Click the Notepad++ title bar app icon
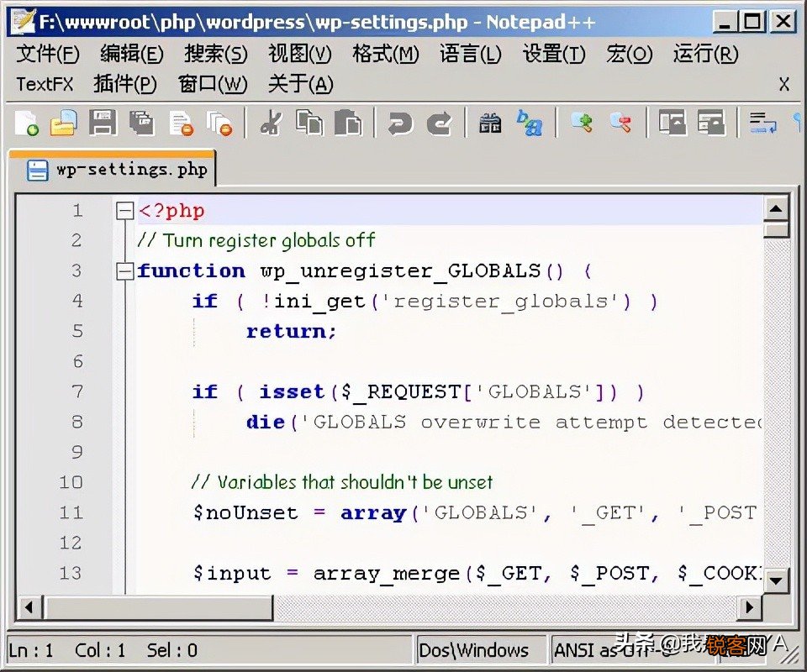 pyautogui.click(x=24, y=20)
